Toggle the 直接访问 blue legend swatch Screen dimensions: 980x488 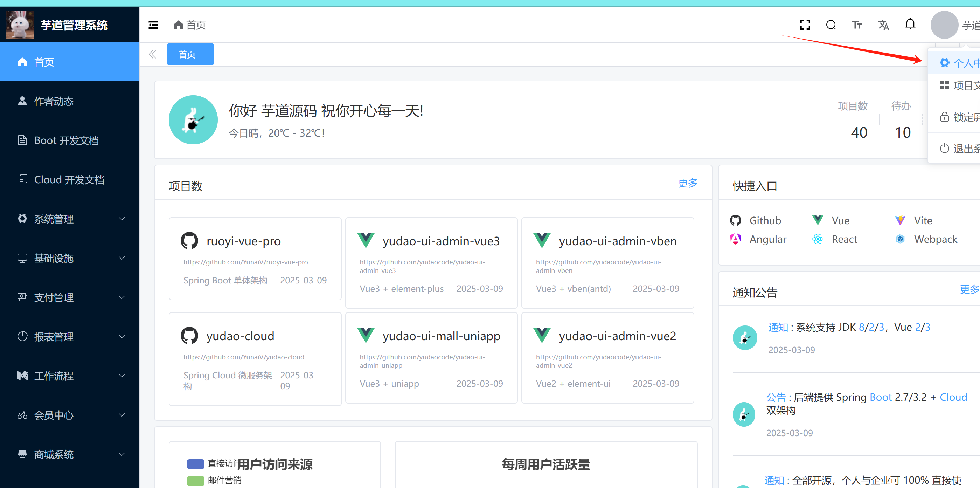195,464
